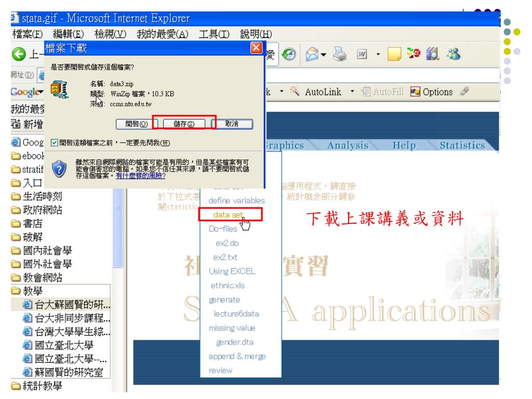Close the 檔案下載 dialog
The width and height of the screenshot is (532, 399).
(x=257, y=48)
